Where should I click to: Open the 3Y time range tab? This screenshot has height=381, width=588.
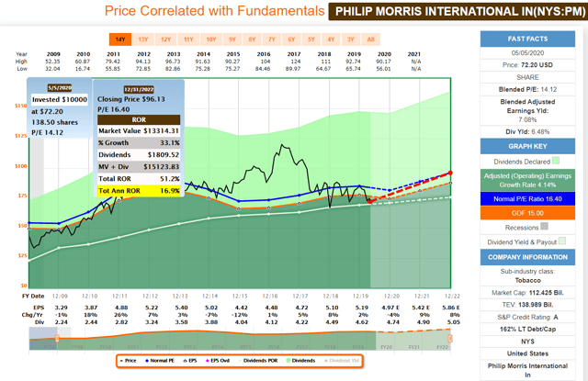tap(351, 39)
